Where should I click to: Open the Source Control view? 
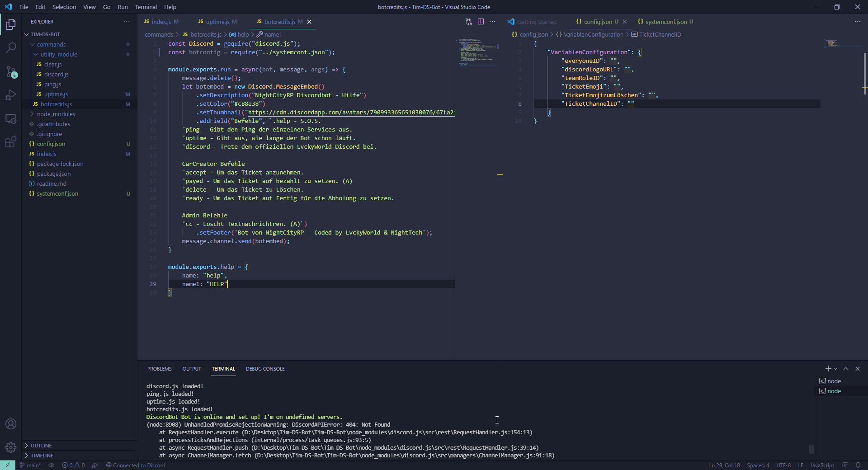coord(11,72)
